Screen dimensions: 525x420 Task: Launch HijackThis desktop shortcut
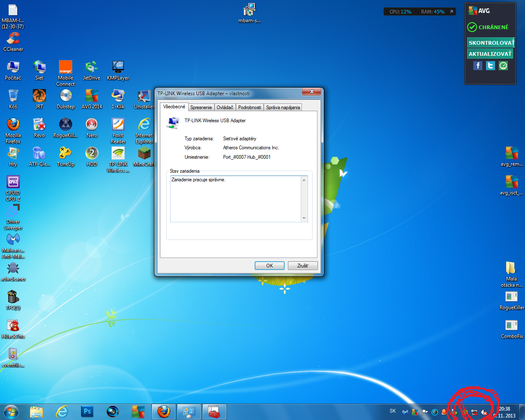tap(13, 329)
